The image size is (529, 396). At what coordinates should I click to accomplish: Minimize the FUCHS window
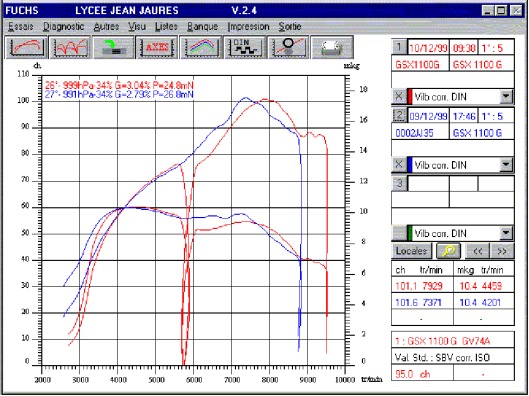(x=488, y=11)
